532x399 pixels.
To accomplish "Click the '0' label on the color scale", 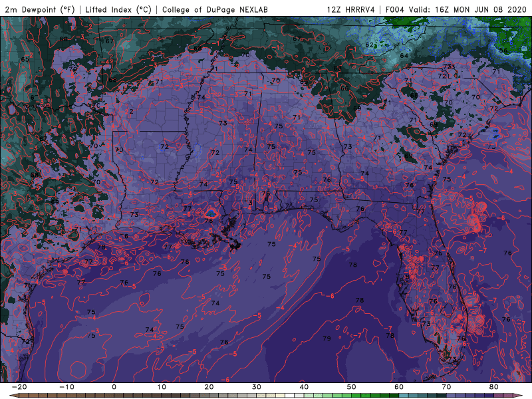I will point(114,387).
